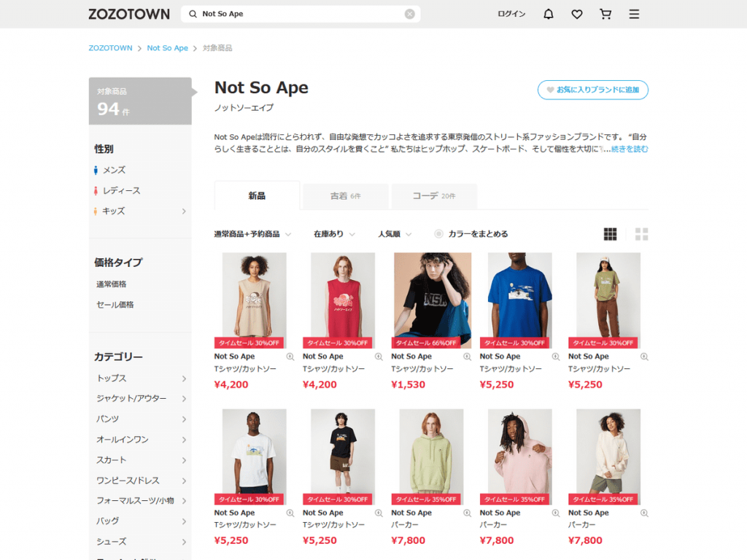
Task: Open cream hoodie thumbnail
Action: pos(608,456)
